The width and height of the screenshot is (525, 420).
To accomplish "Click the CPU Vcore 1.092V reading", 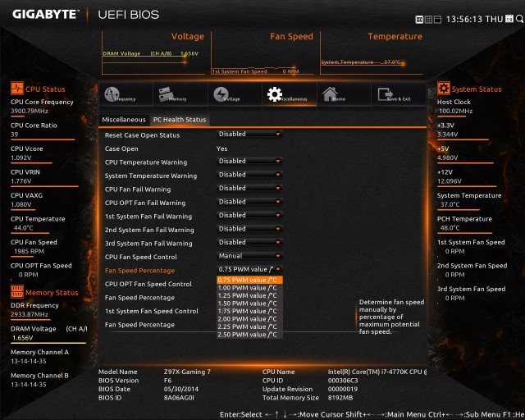I will point(21,157).
